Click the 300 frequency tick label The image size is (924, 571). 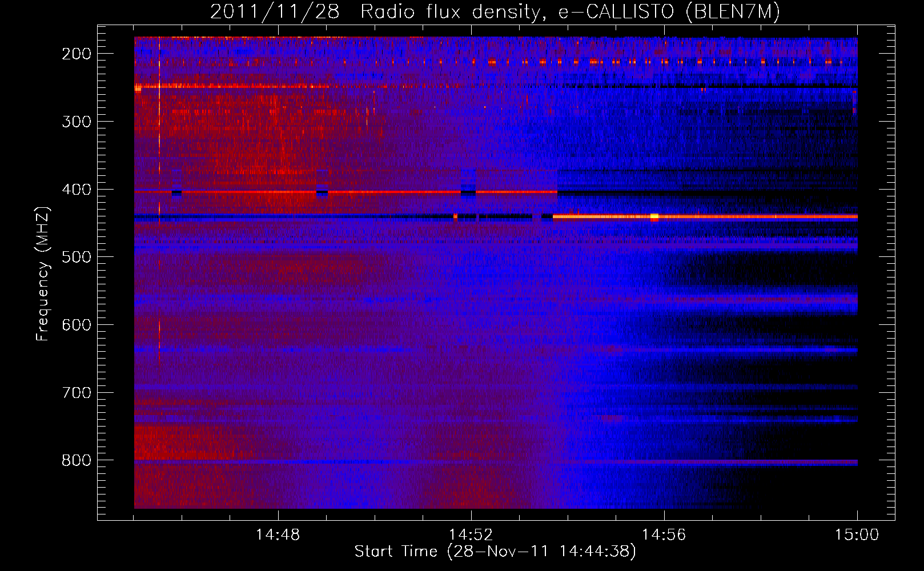(76, 122)
